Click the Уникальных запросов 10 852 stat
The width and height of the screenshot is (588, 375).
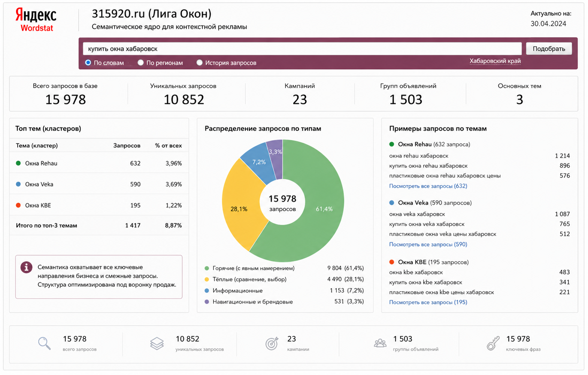pos(184,94)
